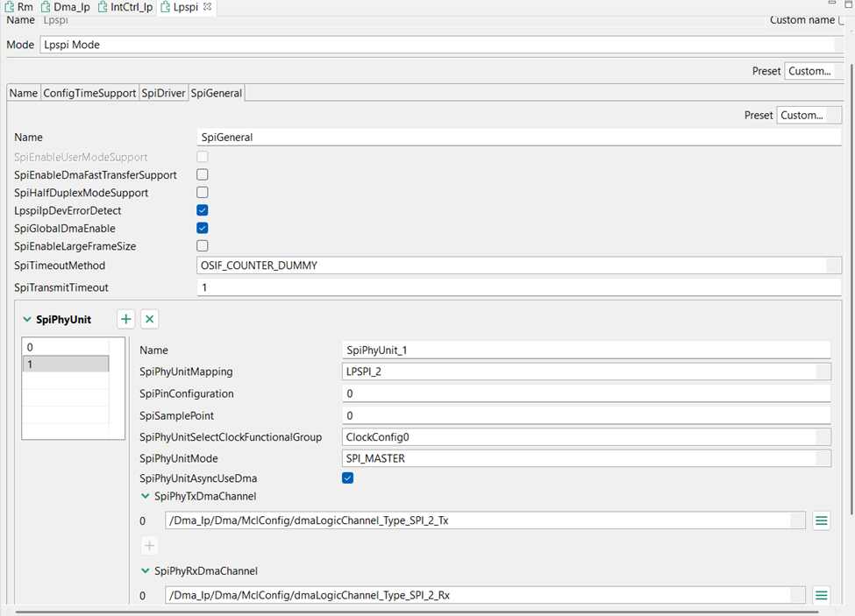Click the SpiPinConfiguration field

586,393
